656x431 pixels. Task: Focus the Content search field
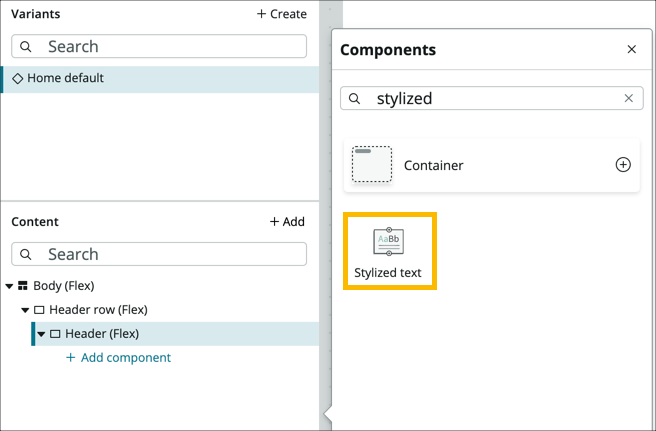[x=170, y=254]
